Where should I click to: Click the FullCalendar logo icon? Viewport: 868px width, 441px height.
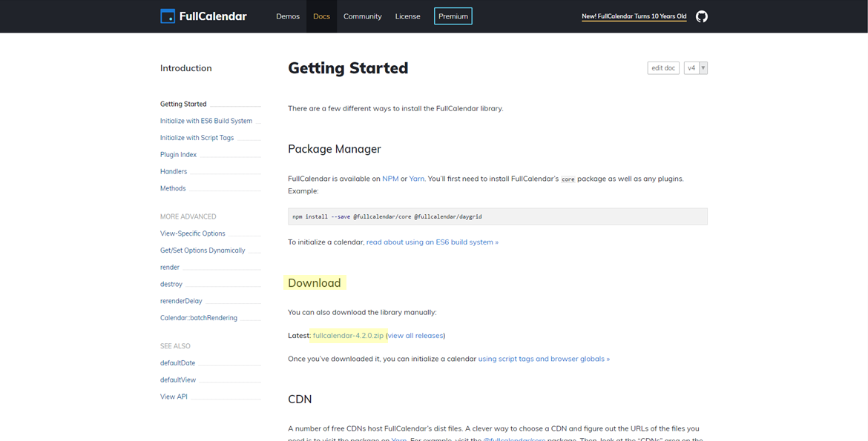click(168, 16)
